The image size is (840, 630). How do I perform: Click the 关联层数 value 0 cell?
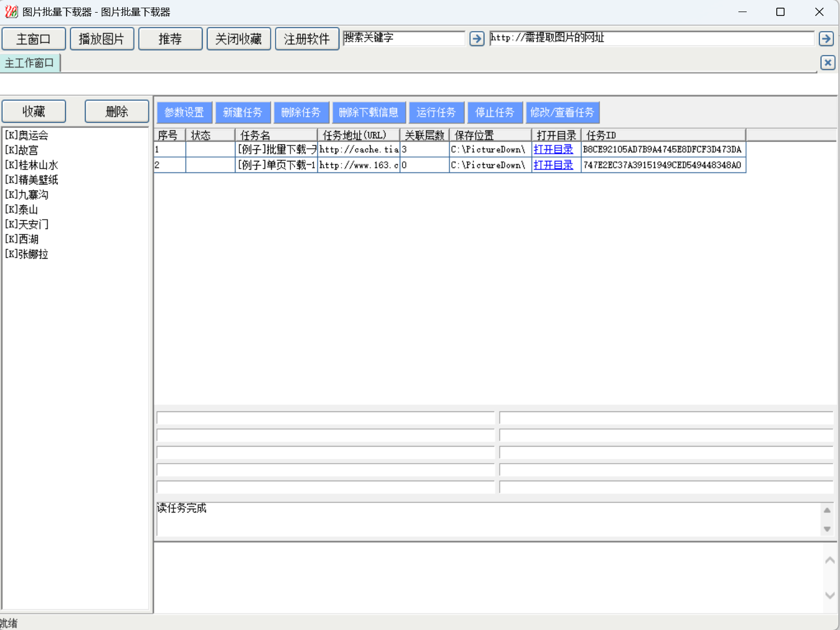424,165
